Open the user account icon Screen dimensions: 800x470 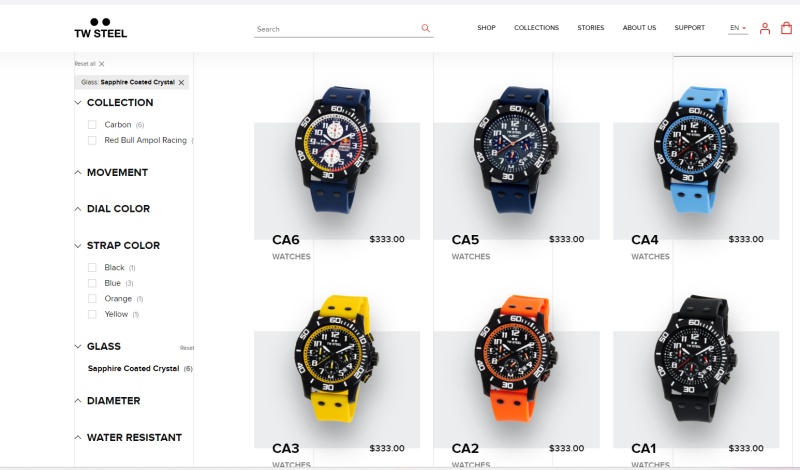coord(764,29)
